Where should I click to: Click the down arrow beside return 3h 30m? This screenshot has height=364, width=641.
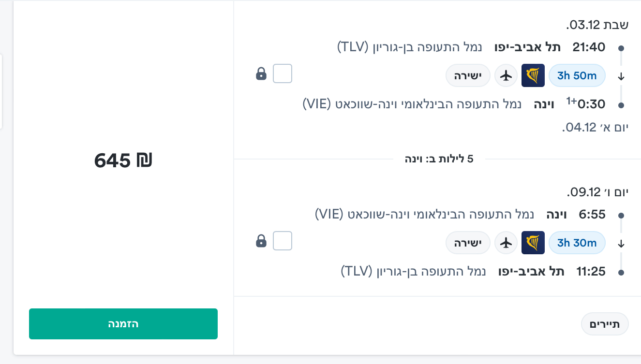click(622, 244)
